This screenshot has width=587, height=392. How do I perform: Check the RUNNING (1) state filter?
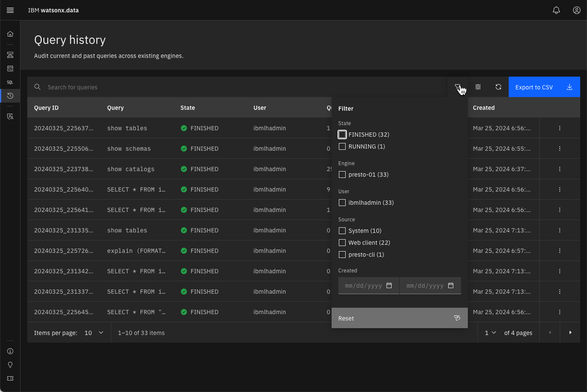pyautogui.click(x=342, y=146)
